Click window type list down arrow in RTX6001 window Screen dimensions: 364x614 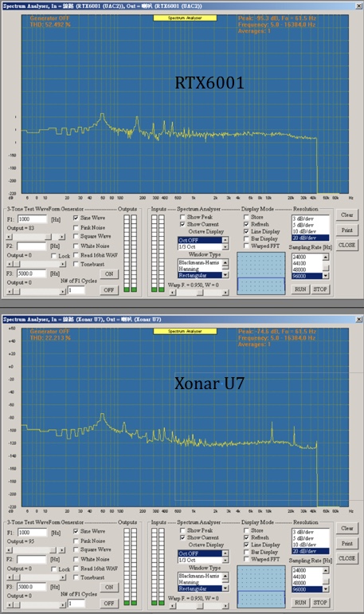[x=225, y=275]
